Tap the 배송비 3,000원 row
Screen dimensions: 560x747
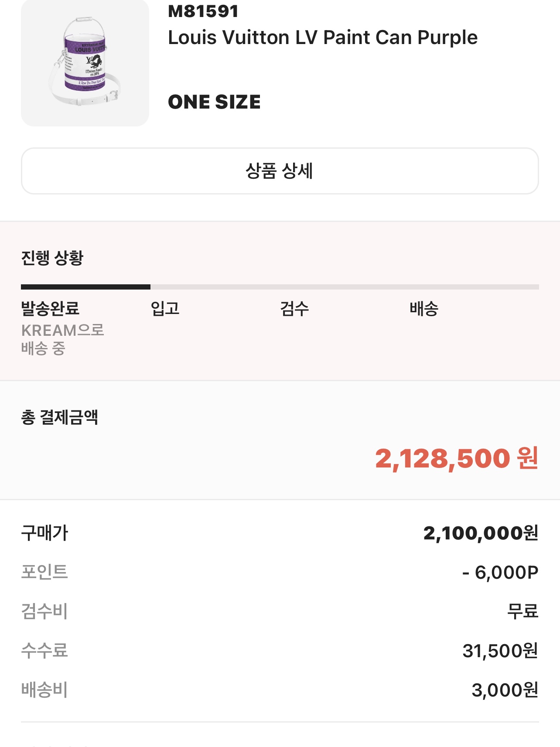280,690
